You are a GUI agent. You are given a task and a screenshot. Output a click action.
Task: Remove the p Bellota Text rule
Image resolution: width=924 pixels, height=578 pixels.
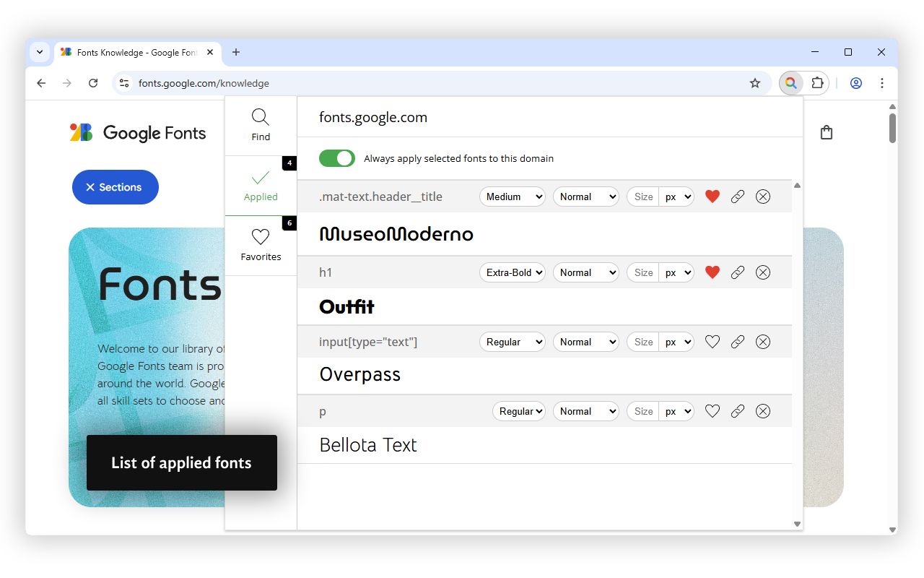click(x=762, y=410)
